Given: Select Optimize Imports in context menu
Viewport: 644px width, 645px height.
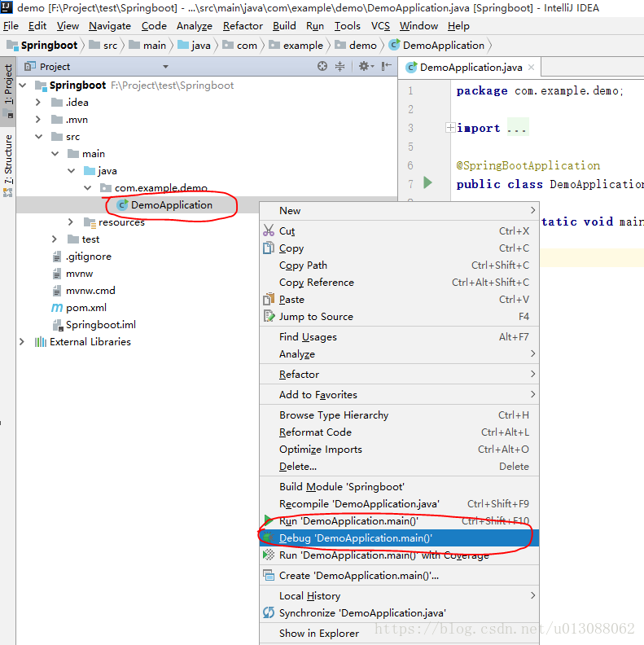Looking at the screenshot, I should click(x=399, y=449).
